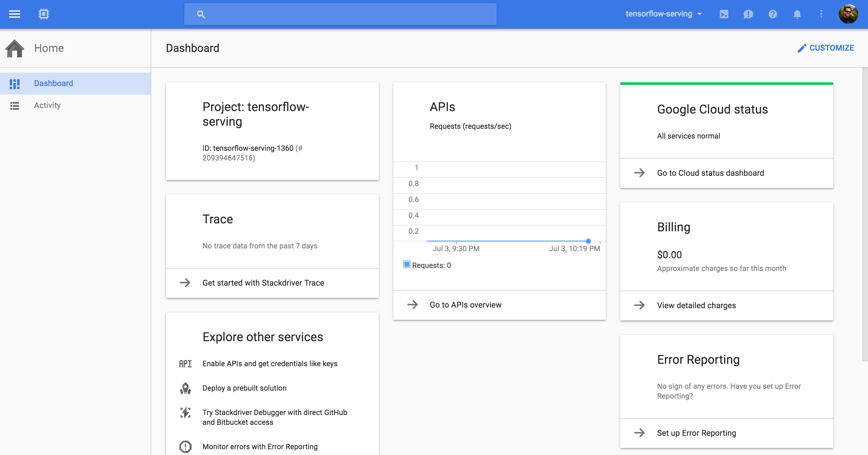Screen dimensions: 868x455
Task: Open the hamburger navigation menu
Action: [x=15, y=14]
